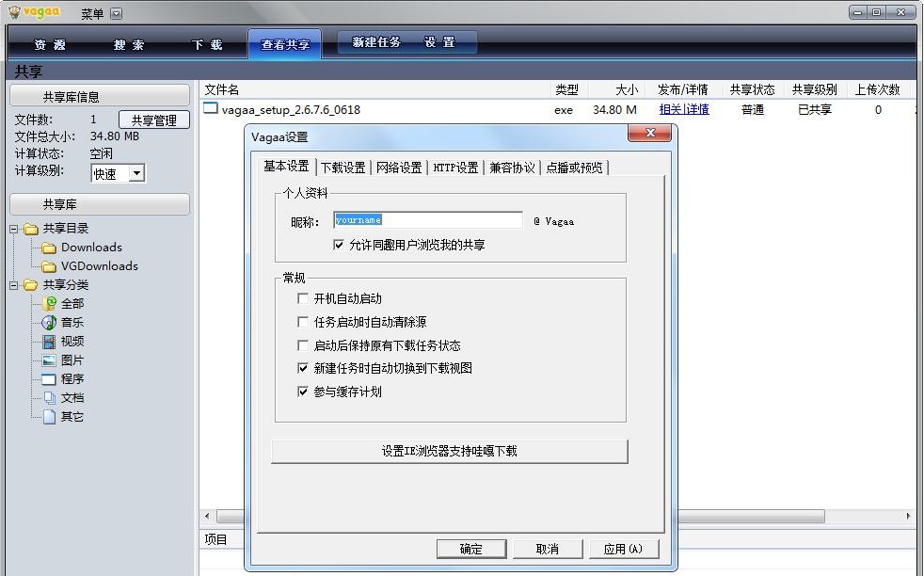Sort by the 共享级别 column header
Viewport: 924px width, 576px height.
point(815,89)
